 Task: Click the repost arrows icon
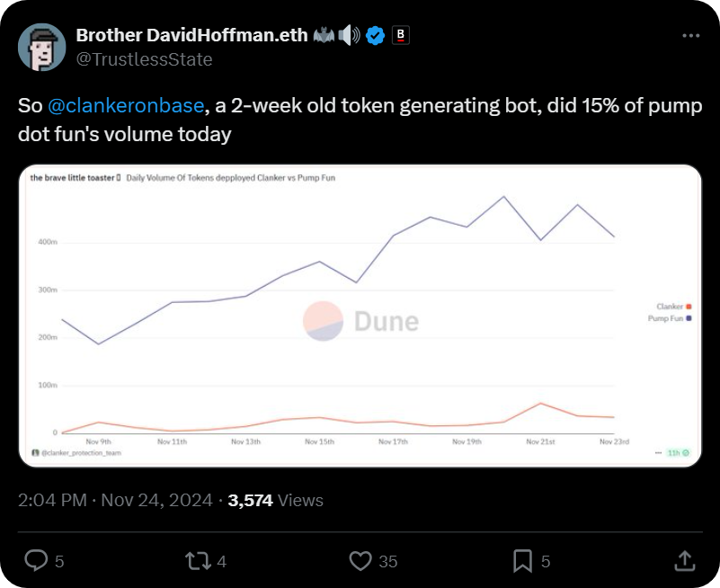click(x=198, y=561)
